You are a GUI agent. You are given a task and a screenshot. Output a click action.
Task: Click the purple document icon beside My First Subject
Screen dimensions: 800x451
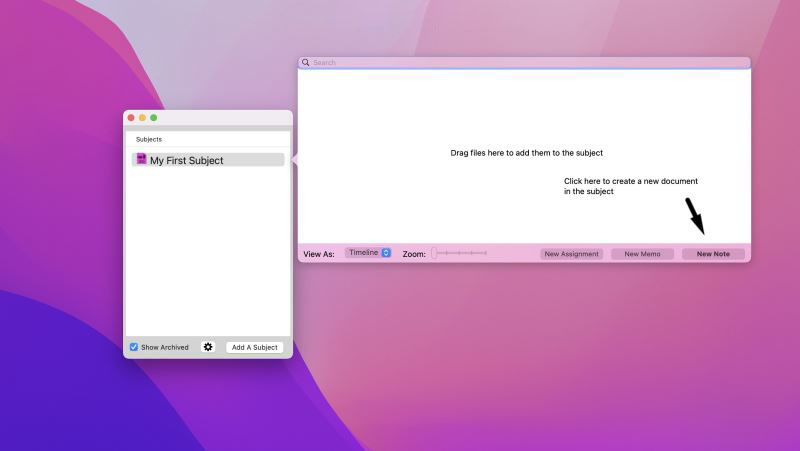(141, 159)
